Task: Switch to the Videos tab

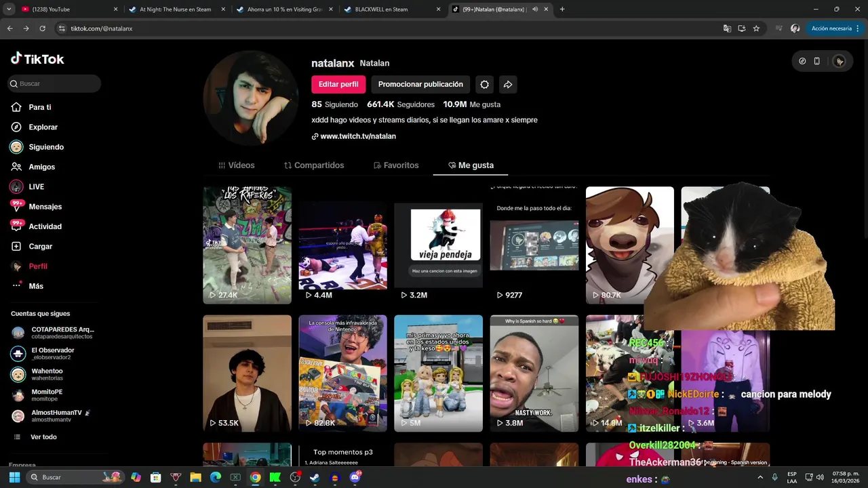Action: tap(237, 165)
